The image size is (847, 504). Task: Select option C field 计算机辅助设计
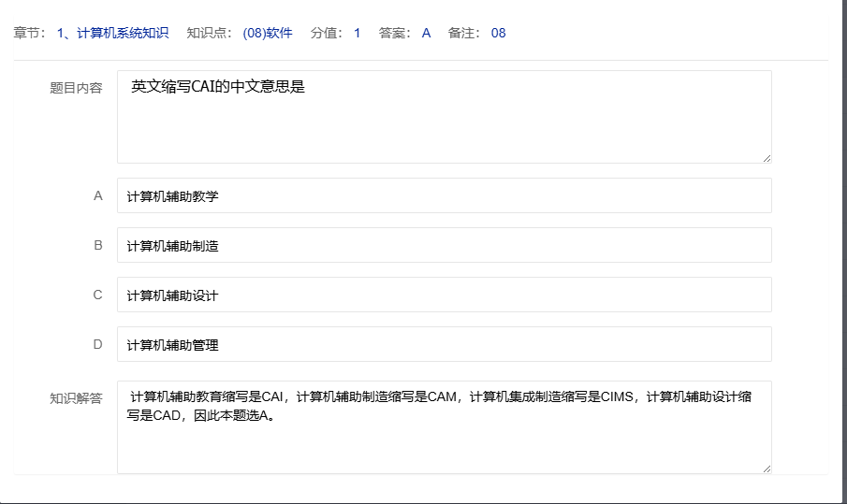444,295
